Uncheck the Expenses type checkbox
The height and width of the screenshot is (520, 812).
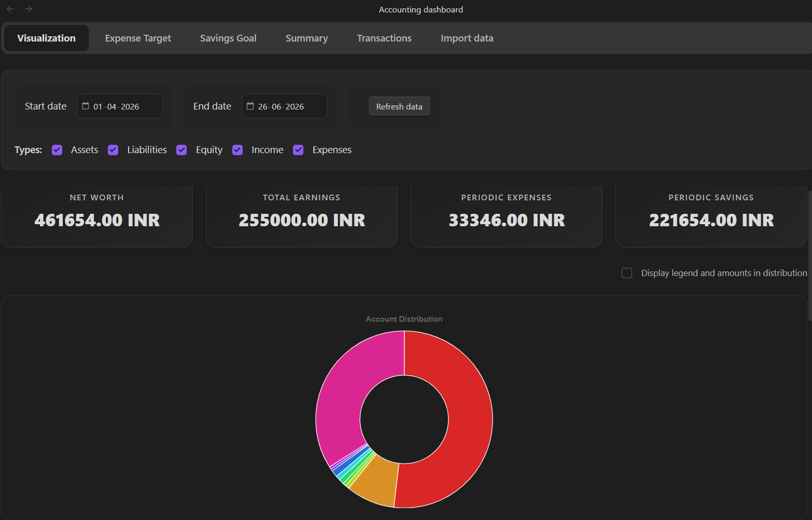pyautogui.click(x=298, y=150)
